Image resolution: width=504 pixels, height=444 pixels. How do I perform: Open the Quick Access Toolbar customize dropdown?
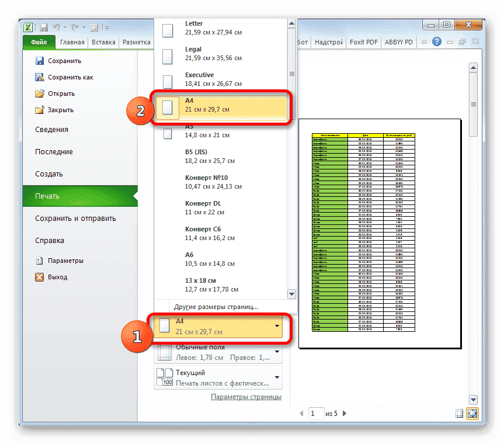pos(107,27)
